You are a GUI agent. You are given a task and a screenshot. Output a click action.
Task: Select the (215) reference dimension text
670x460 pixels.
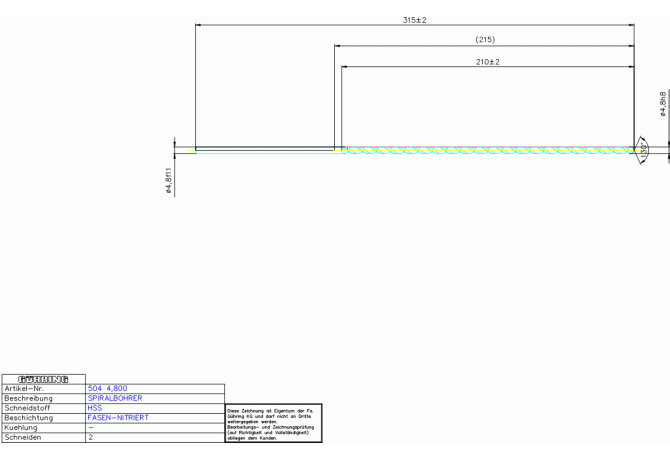484,40
